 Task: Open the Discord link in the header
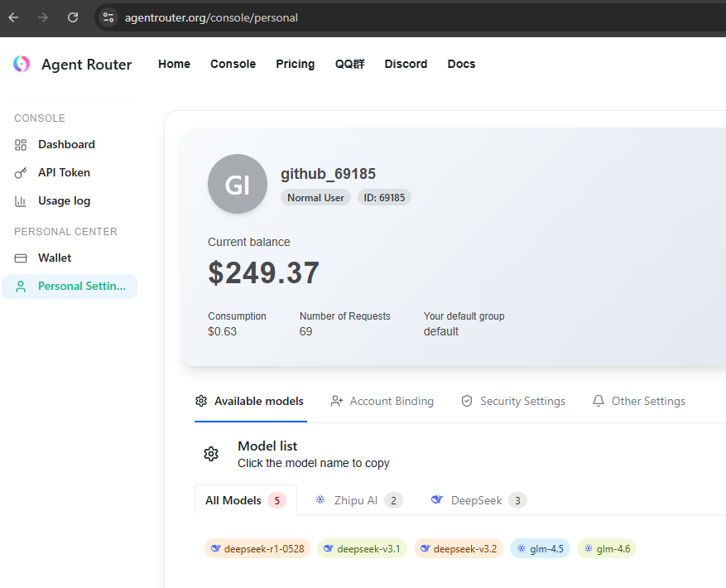[x=406, y=64]
